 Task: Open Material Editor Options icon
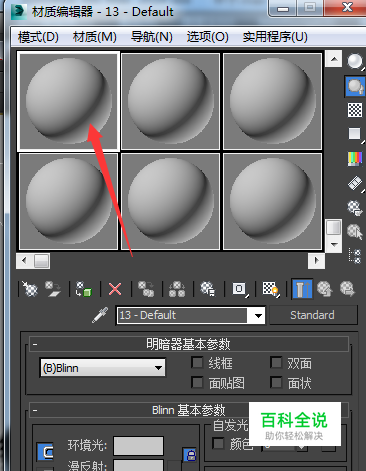tap(355, 207)
